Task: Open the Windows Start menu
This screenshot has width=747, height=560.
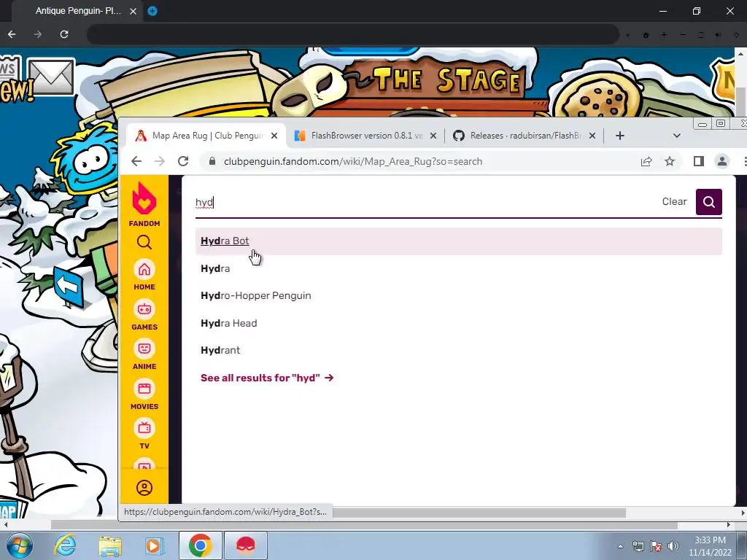Action: pos(19,545)
